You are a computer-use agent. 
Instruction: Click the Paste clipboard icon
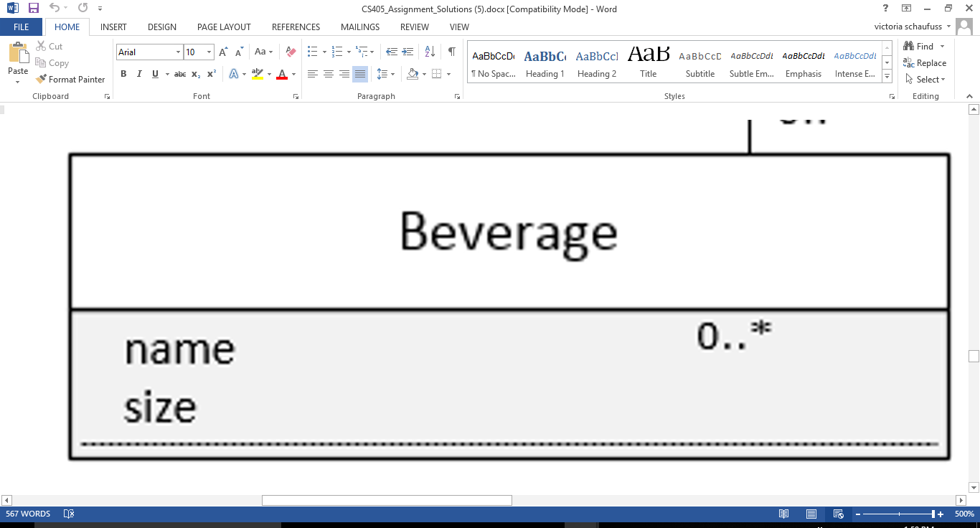(18, 54)
